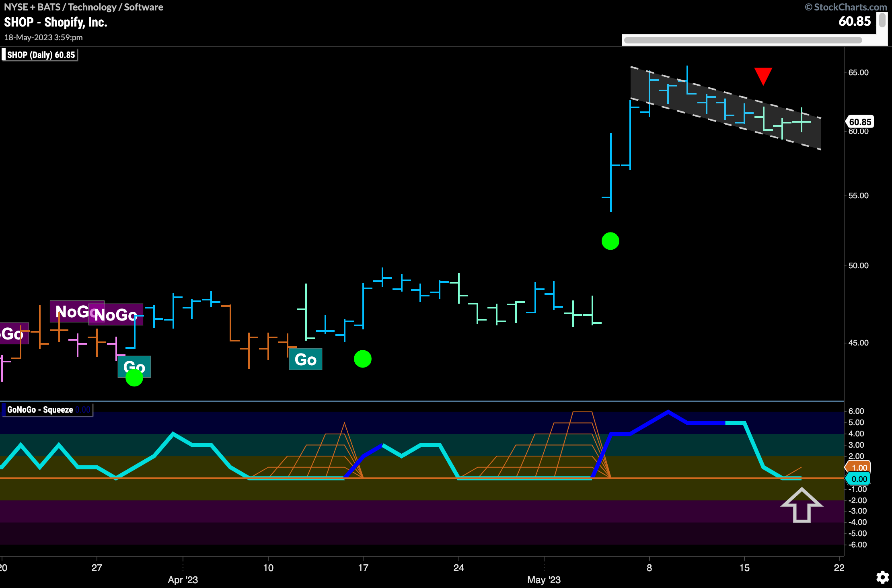Click the orange 1.00 squeeze value tag
892x588 pixels.
pyautogui.click(x=858, y=468)
